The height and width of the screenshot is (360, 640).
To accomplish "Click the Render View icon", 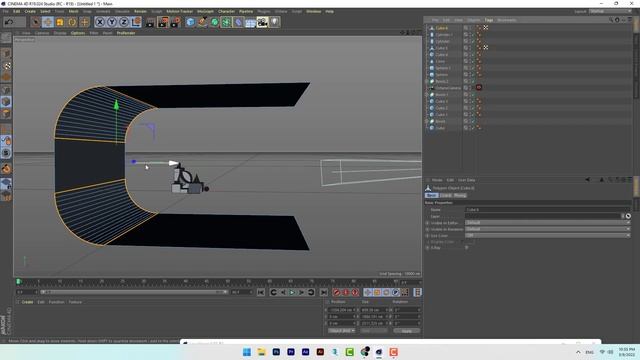I will click(x=150, y=22).
